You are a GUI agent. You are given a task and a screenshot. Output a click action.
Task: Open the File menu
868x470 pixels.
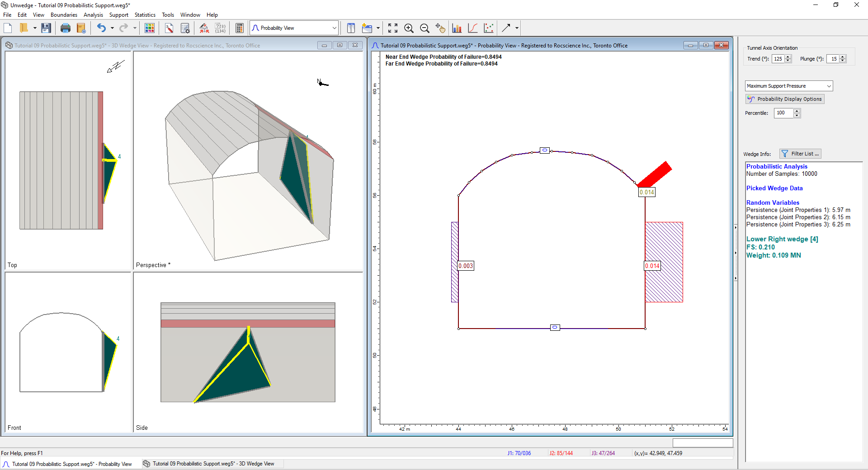click(x=7, y=15)
